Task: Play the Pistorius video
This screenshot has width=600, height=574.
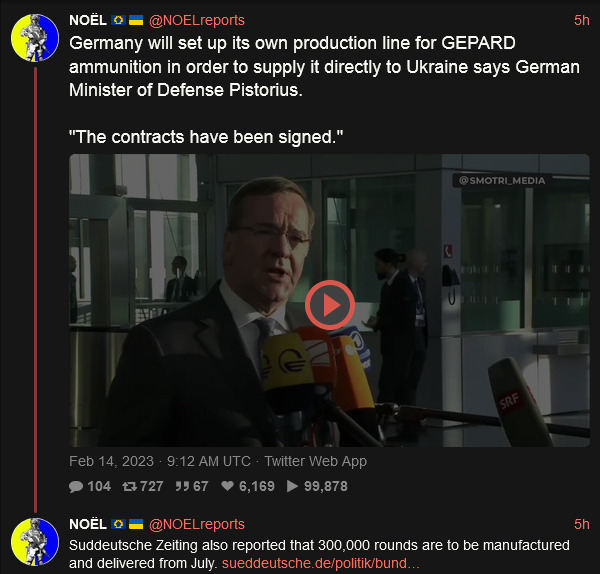Action: [x=329, y=305]
